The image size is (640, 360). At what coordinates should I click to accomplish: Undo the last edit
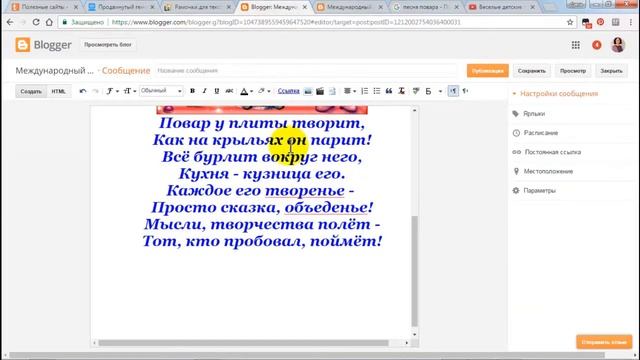pos(83,91)
